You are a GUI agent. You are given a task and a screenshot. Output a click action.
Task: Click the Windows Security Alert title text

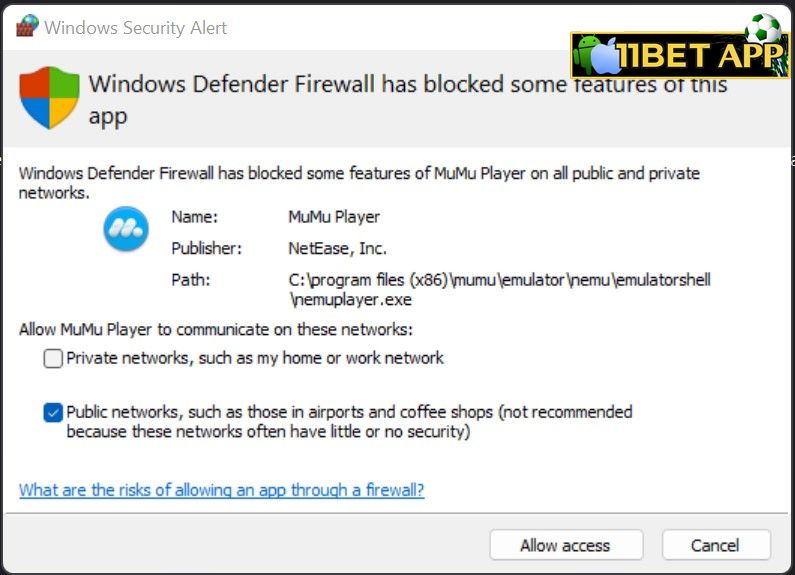pyautogui.click(x=135, y=28)
